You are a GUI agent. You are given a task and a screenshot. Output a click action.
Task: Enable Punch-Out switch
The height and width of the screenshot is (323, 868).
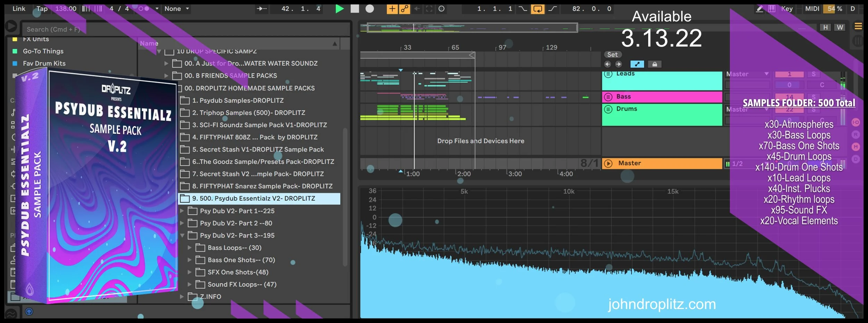pos(552,9)
